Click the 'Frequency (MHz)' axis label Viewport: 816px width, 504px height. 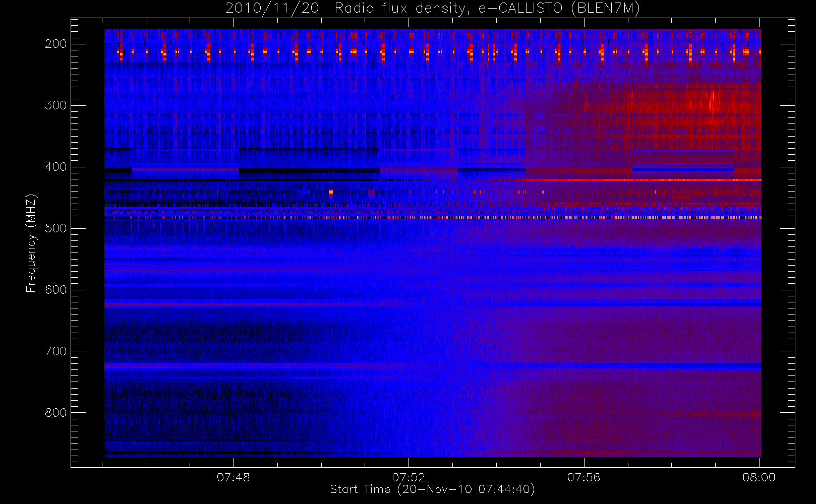(x=31, y=243)
